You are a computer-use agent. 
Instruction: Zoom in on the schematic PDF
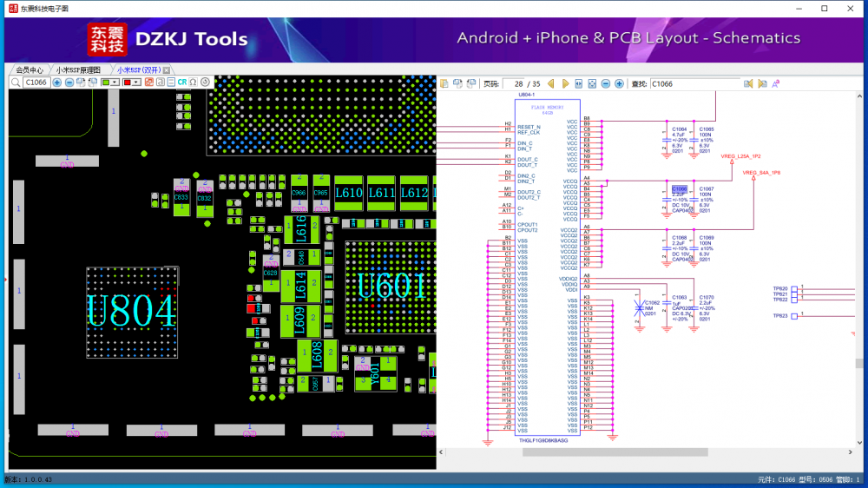619,84
